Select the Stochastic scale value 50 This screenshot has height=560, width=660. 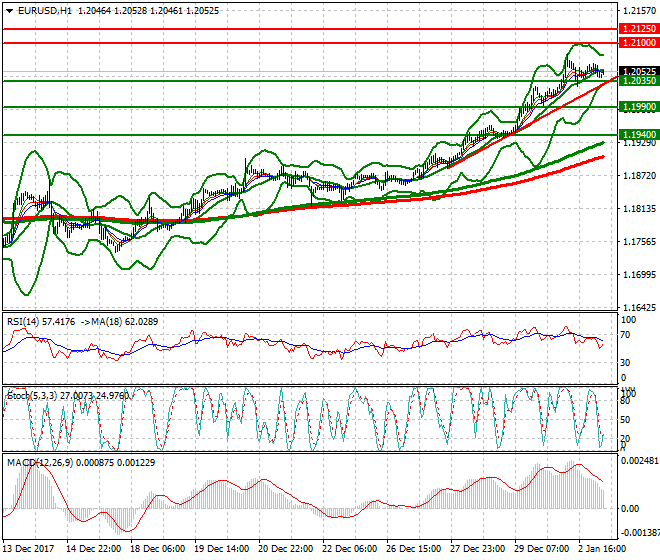coord(625,420)
